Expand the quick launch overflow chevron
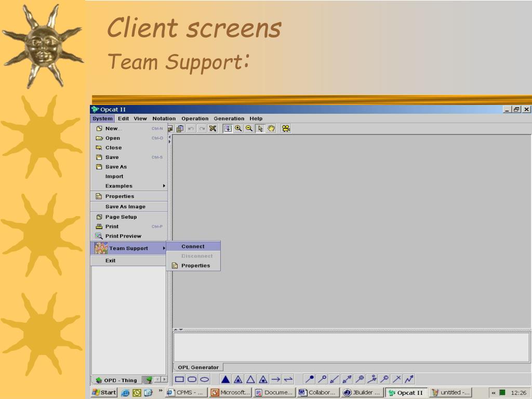Viewport: 532px width, 399px height. click(x=160, y=391)
